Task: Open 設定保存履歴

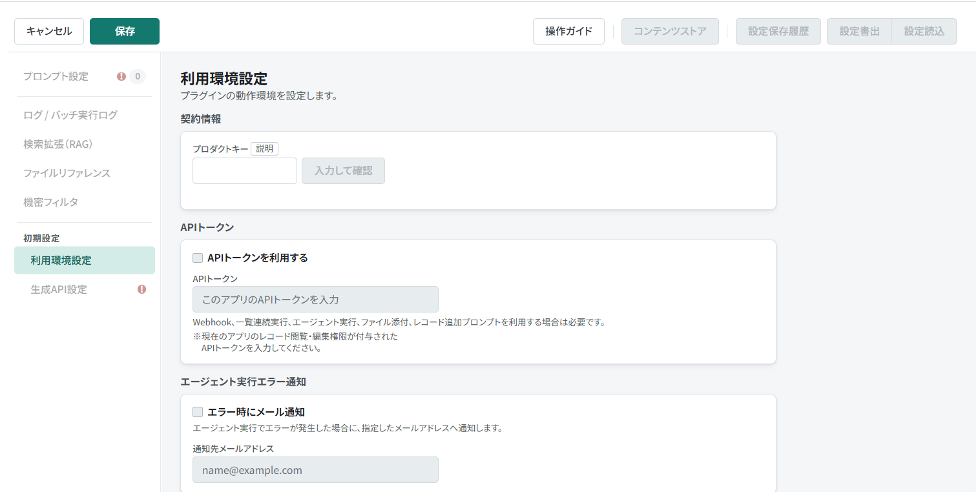Action: coord(778,31)
